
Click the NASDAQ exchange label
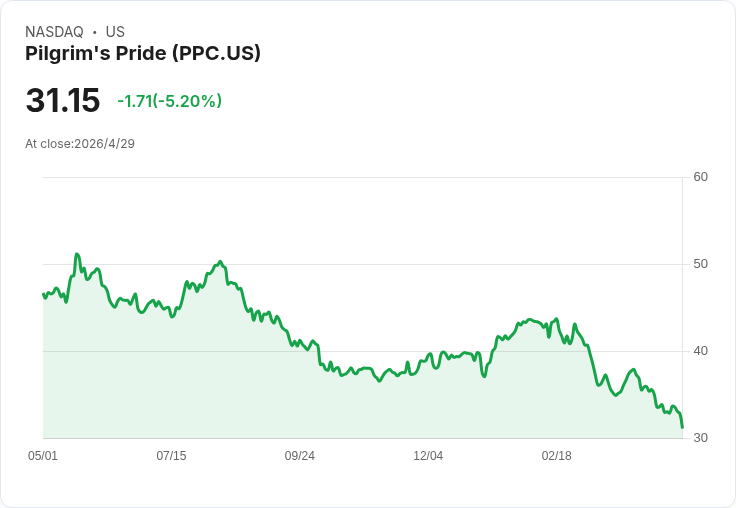point(54,32)
